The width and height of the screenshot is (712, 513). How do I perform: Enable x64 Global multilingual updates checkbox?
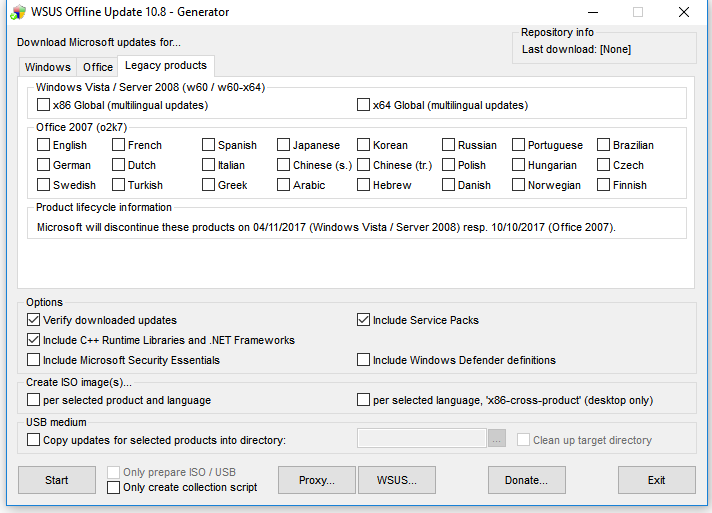363,105
